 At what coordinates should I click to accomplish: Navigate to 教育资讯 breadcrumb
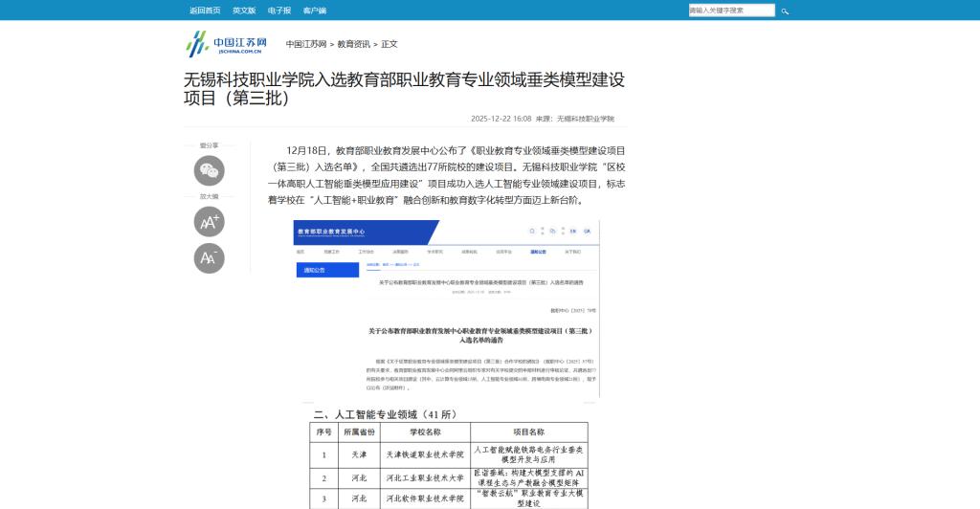pyautogui.click(x=353, y=44)
